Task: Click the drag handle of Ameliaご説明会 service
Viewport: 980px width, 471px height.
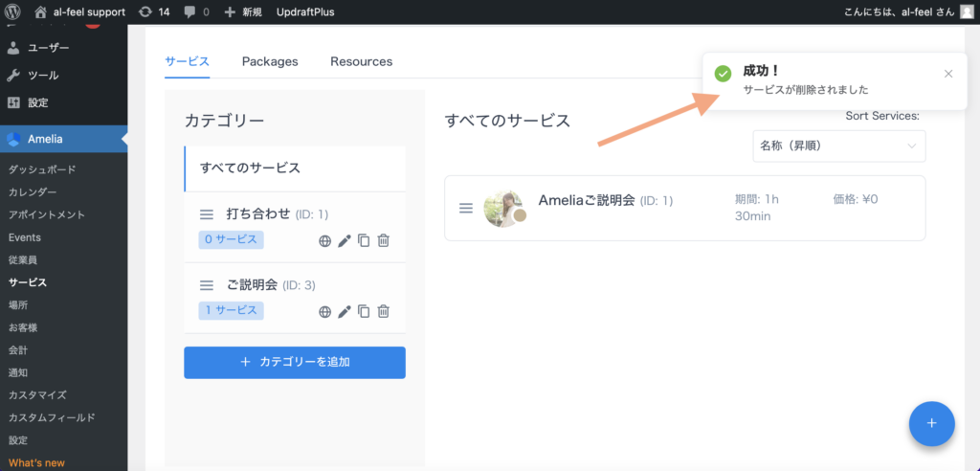Action: 466,208
